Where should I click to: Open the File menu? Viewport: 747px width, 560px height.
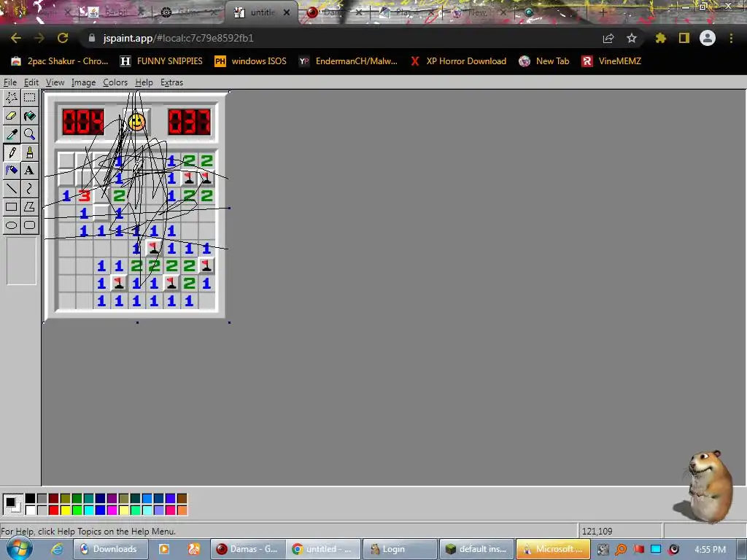tap(9, 82)
